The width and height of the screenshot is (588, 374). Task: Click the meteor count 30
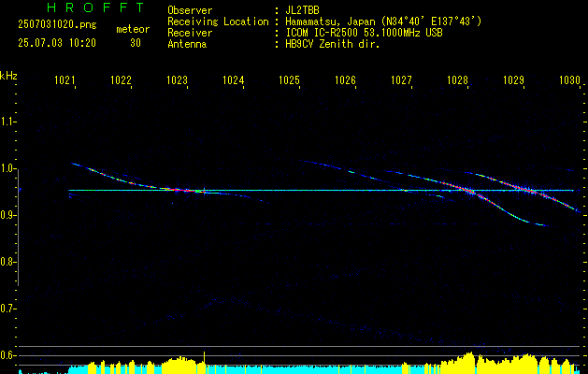(x=136, y=43)
